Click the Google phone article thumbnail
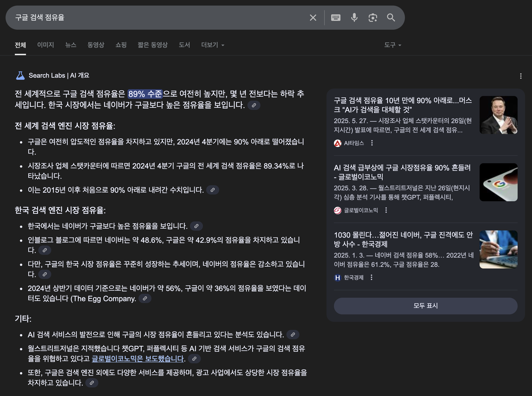 (498, 182)
